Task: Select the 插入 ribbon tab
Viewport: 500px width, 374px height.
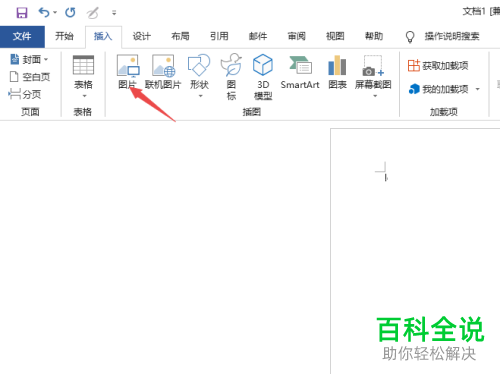Action: (103, 36)
